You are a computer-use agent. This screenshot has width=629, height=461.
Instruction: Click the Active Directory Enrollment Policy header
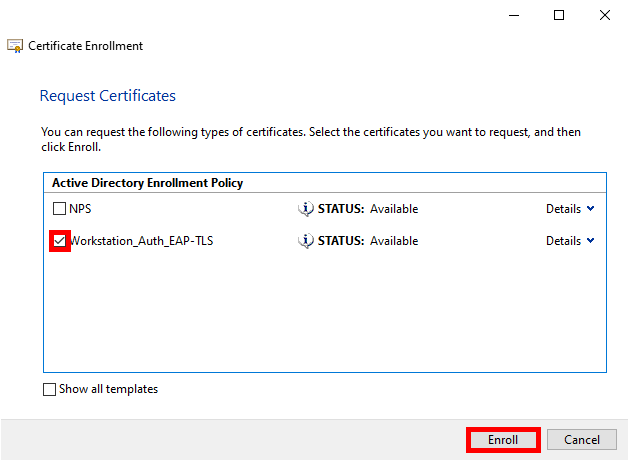(x=147, y=183)
